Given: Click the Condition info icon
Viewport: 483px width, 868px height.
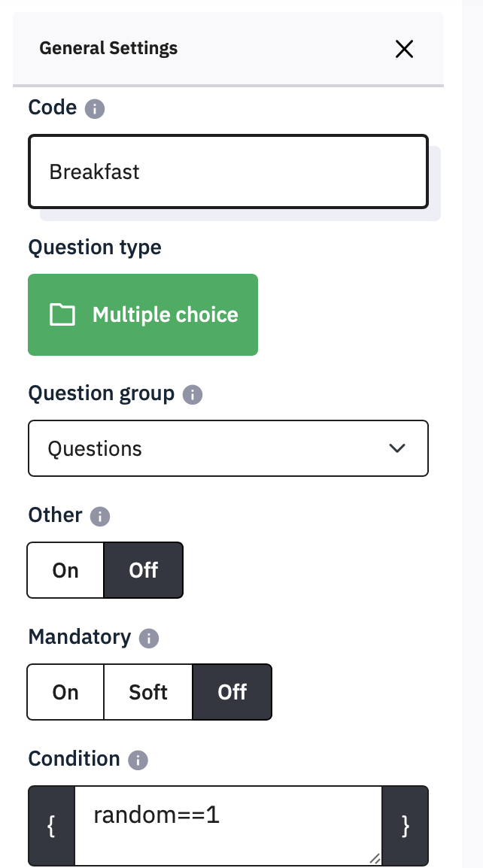Looking at the screenshot, I should (138, 760).
